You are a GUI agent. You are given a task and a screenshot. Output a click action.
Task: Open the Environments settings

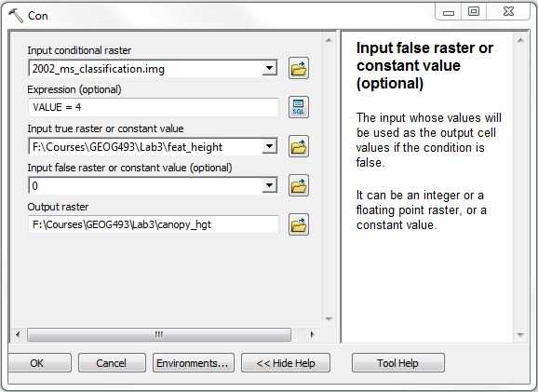[x=194, y=363]
